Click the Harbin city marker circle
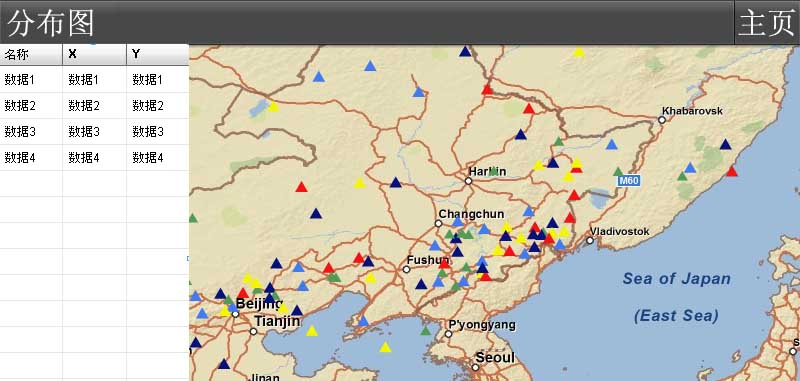Image resolution: width=800 pixels, height=381 pixels. point(468,181)
